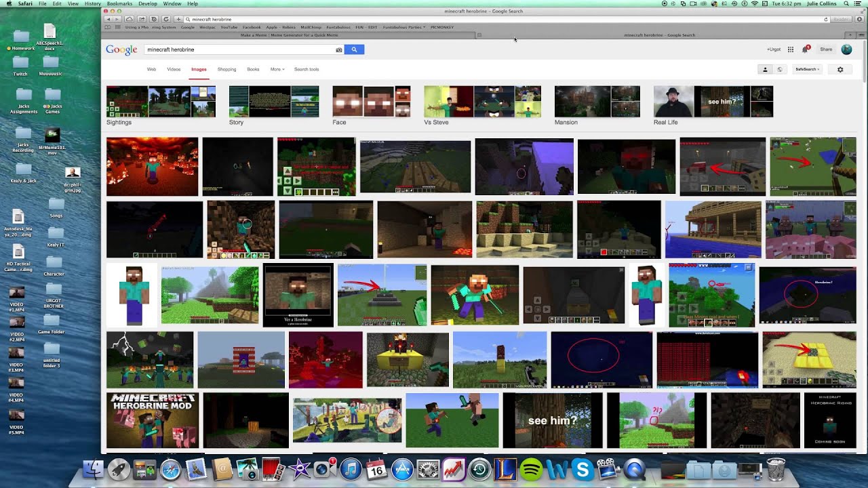Open Safari compass icon in the Dock
Viewport: 868px width, 488px height.
(x=170, y=469)
